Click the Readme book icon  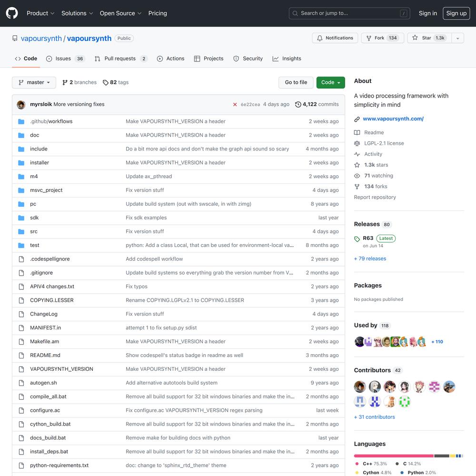[x=357, y=133]
